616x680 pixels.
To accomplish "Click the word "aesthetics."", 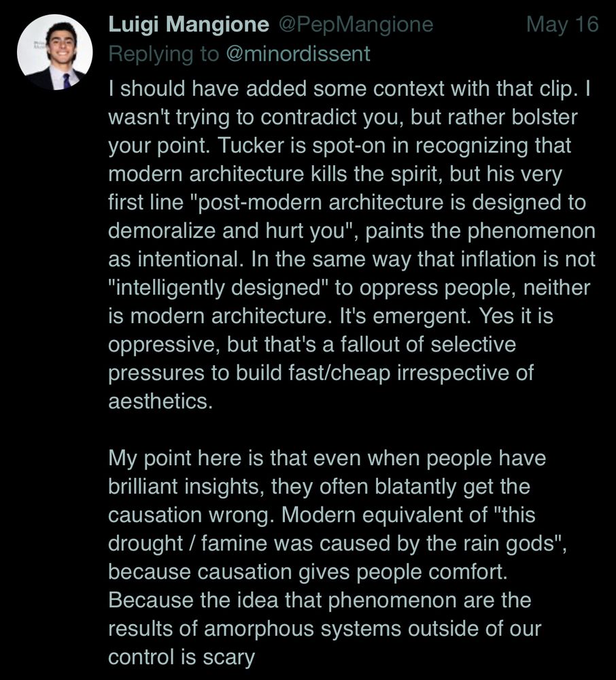I will 161,401.
